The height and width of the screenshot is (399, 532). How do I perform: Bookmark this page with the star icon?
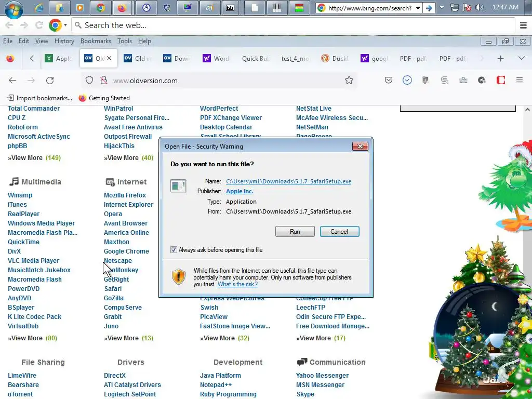349,81
